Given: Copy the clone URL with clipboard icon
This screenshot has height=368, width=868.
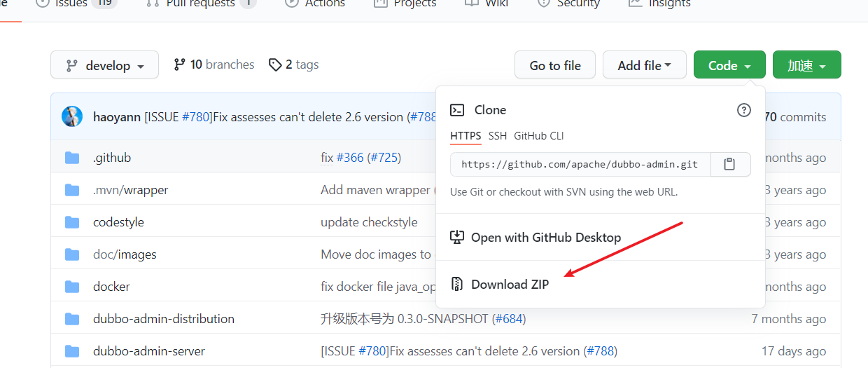Looking at the screenshot, I should click(x=730, y=164).
